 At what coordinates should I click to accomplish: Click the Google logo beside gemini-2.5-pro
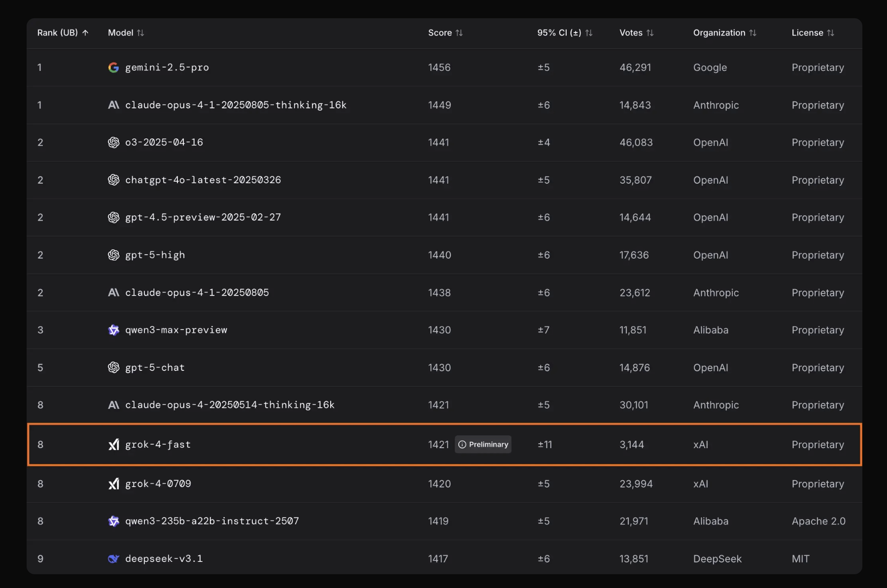[113, 67]
